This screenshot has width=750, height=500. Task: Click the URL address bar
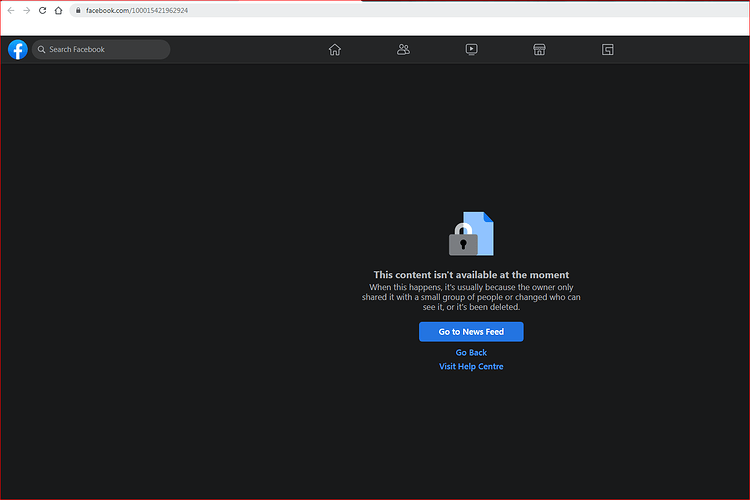(411, 10)
